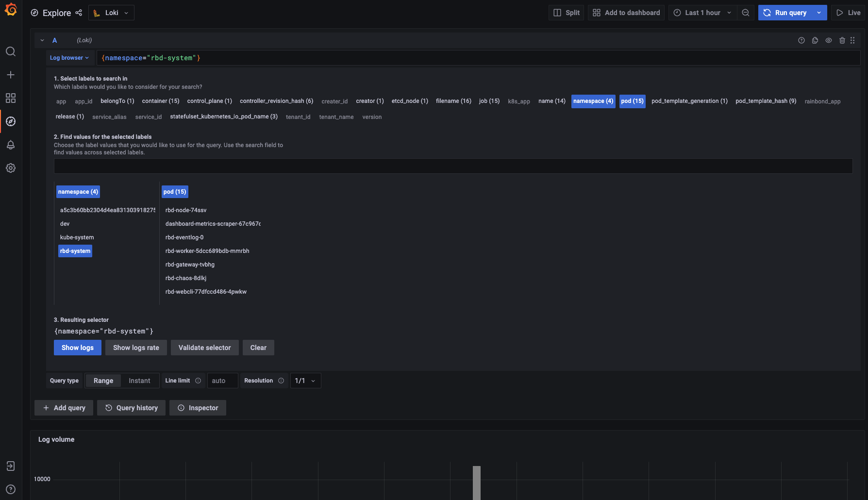Duplicate query A with copy icon
This screenshot has width=868, height=500.
tap(815, 40)
